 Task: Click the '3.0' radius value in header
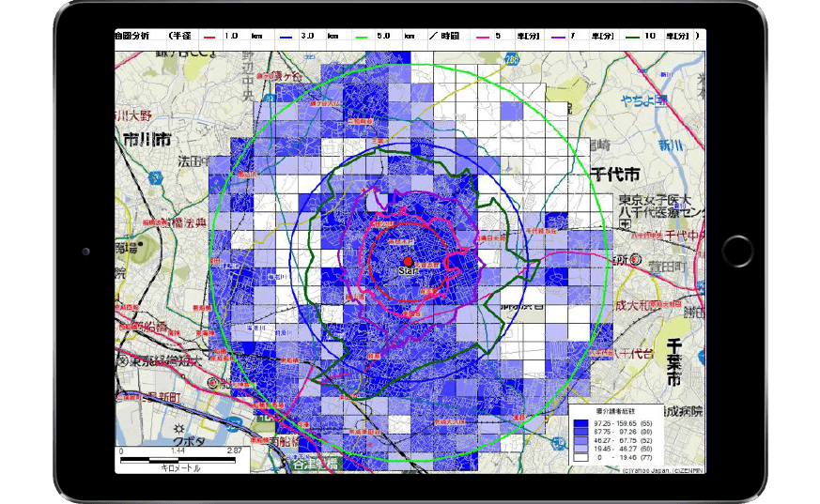(x=307, y=36)
